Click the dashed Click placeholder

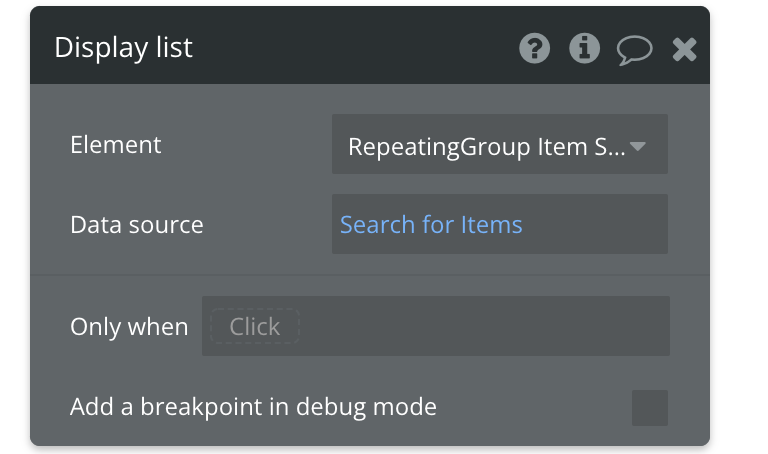pos(255,326)
